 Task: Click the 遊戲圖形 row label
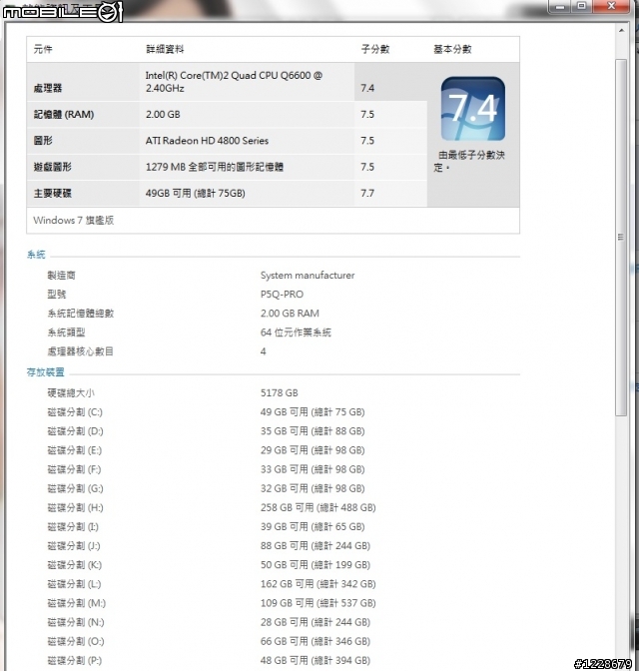[52, 167]
